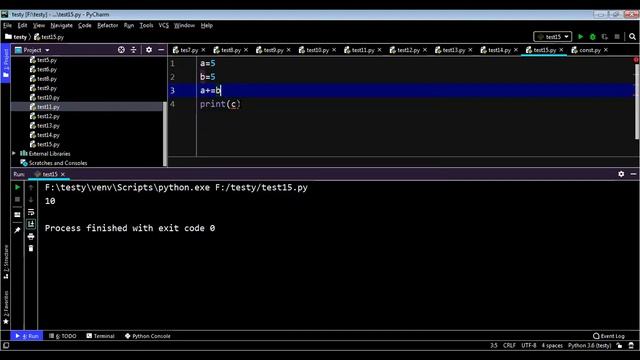The height and width of the screenshot is (360, 640).
Task: Open the Event Log
Action: tap(609, 336)
